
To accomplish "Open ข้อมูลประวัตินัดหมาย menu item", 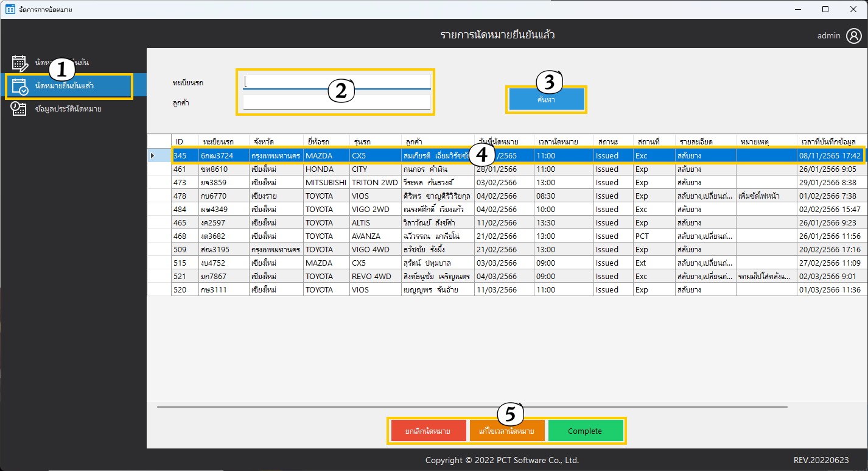I will click(68, 109).
